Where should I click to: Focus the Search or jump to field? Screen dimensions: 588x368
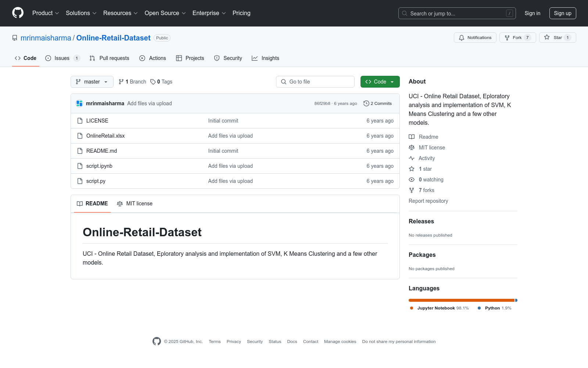coord(457,13)
